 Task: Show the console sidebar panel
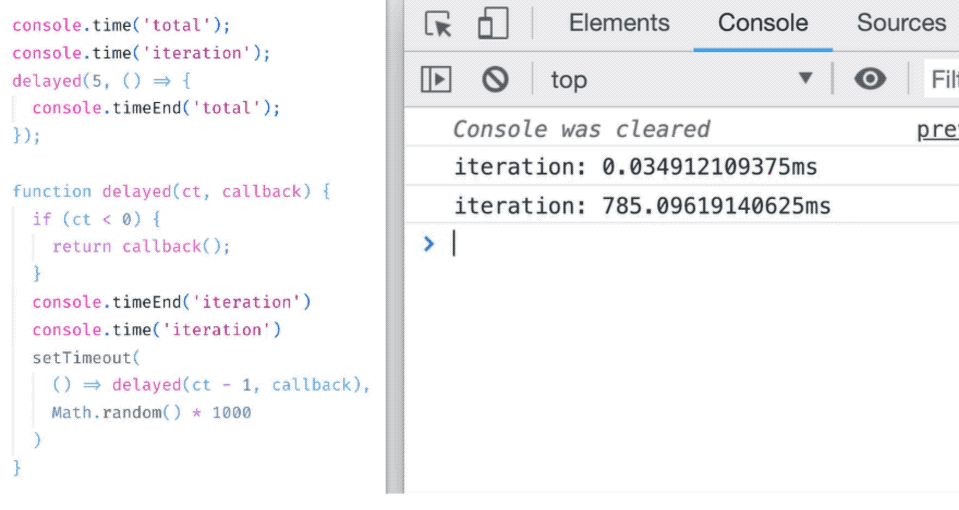[x=436, y=79]
